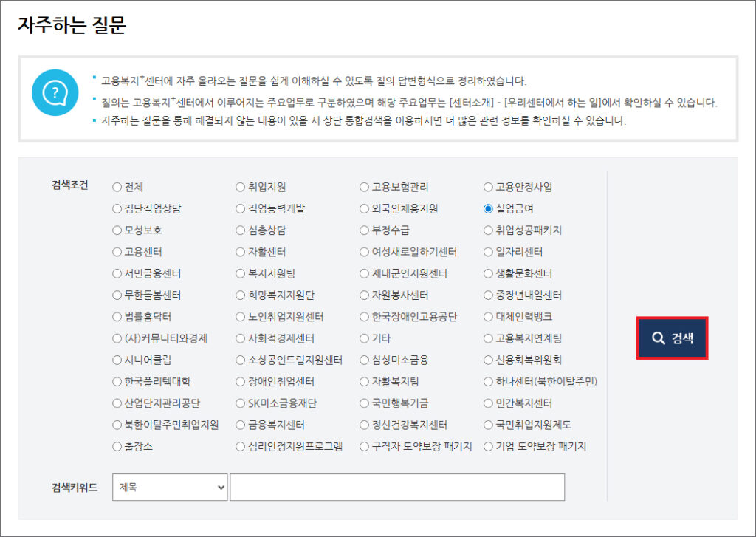Select the 실업급여 radio button
The width and height of the screenshot is (756, 537).
point(488,208)
